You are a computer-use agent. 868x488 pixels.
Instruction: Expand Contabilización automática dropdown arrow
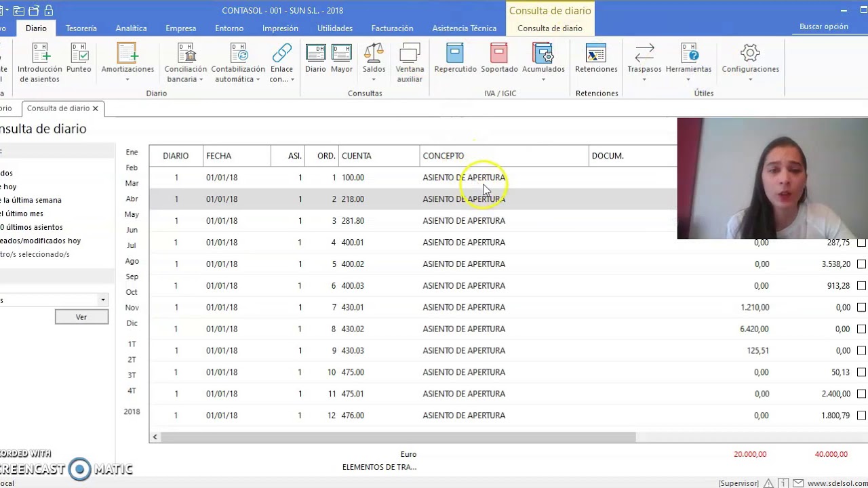click(258, 79)
